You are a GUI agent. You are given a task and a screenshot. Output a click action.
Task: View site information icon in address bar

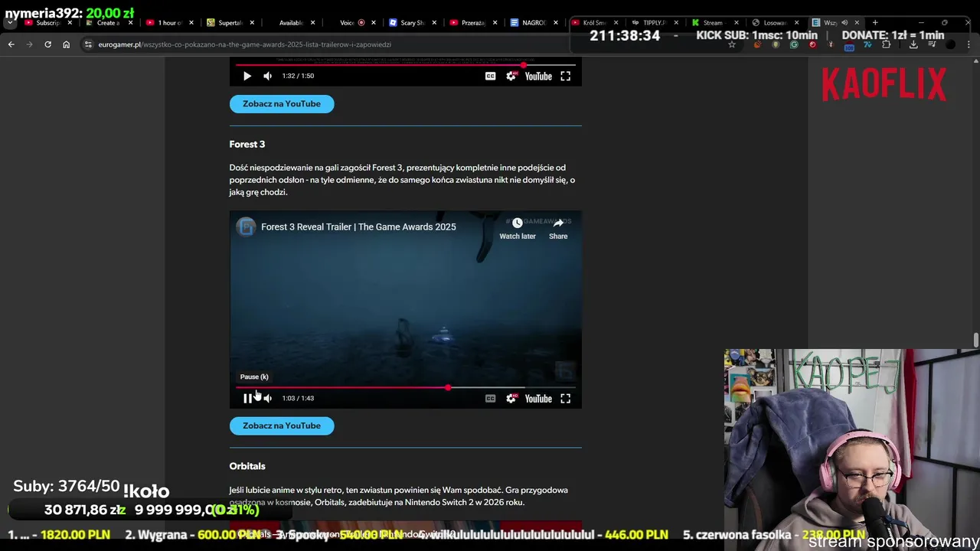click(x=88, y=44)
